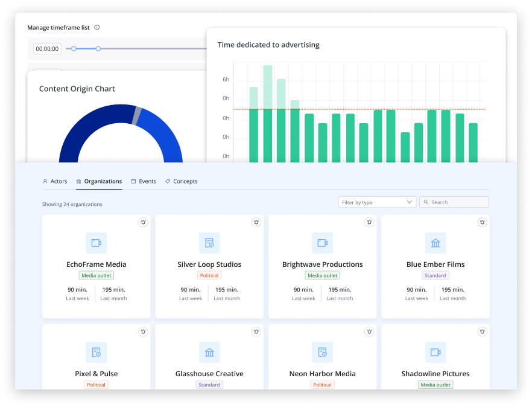532x407 pixels.
Task: Toggle alert bell on Blue Ember Films card
Action: [482, 222]
